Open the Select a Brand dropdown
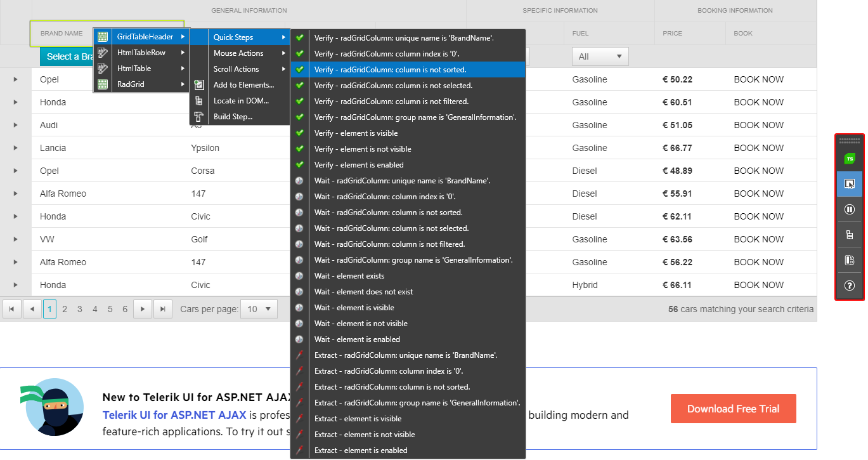This screenshot has height=460, width=868. point(67,56)
